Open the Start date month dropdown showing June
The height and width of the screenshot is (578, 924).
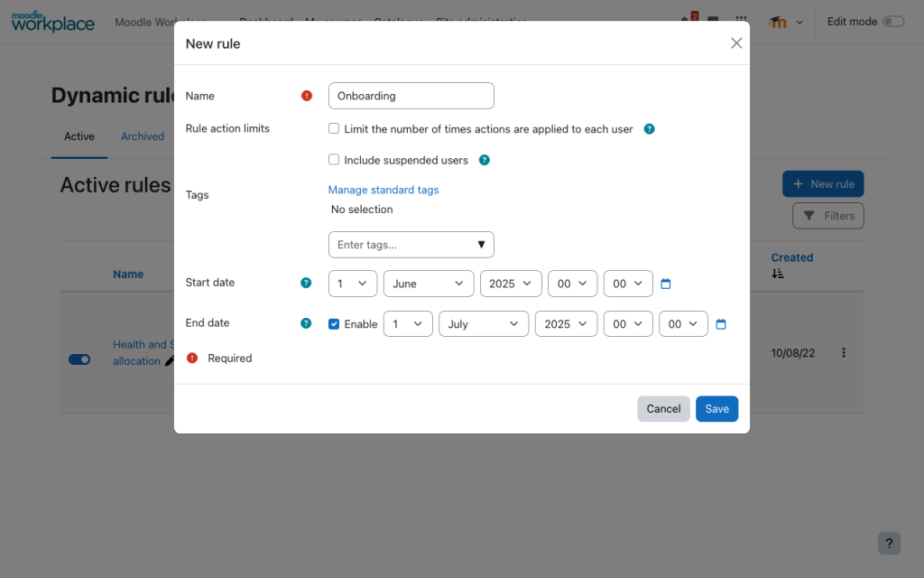tap(429, 284)
